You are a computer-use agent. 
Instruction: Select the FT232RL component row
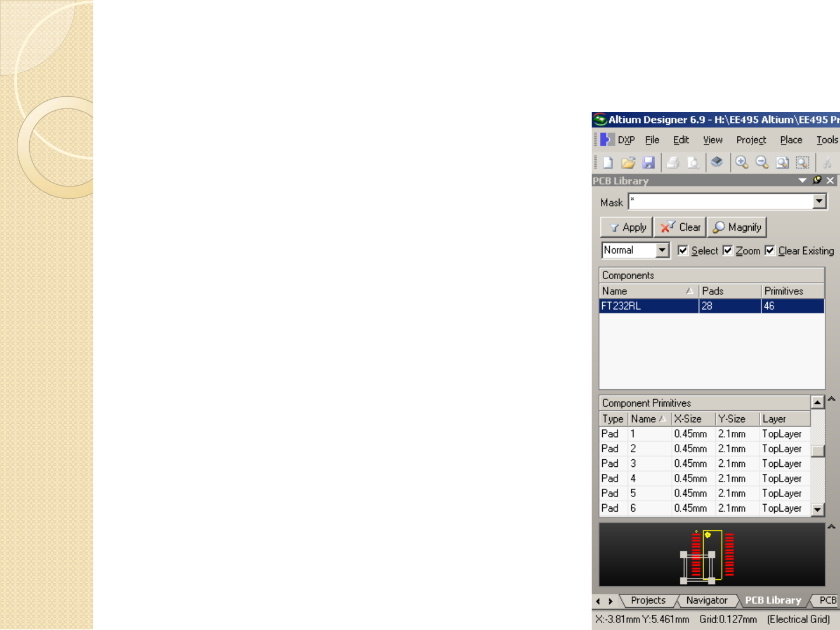(x=712, y=306)
